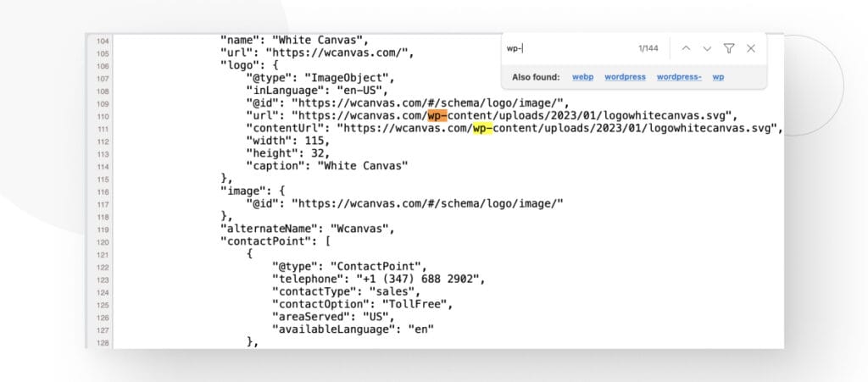This screenshot has height=382, width=868.
Task: Close the find bar with the X
Action: [751, 49]
